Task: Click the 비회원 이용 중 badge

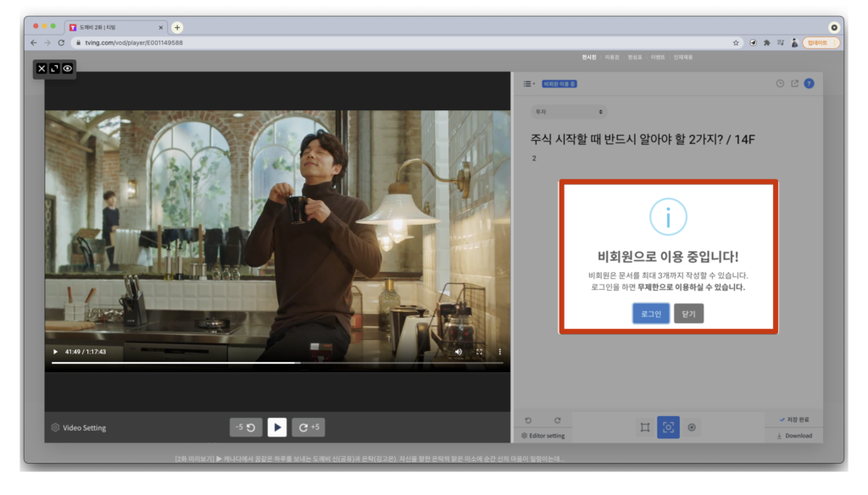Action: click(x=559, y=84)
